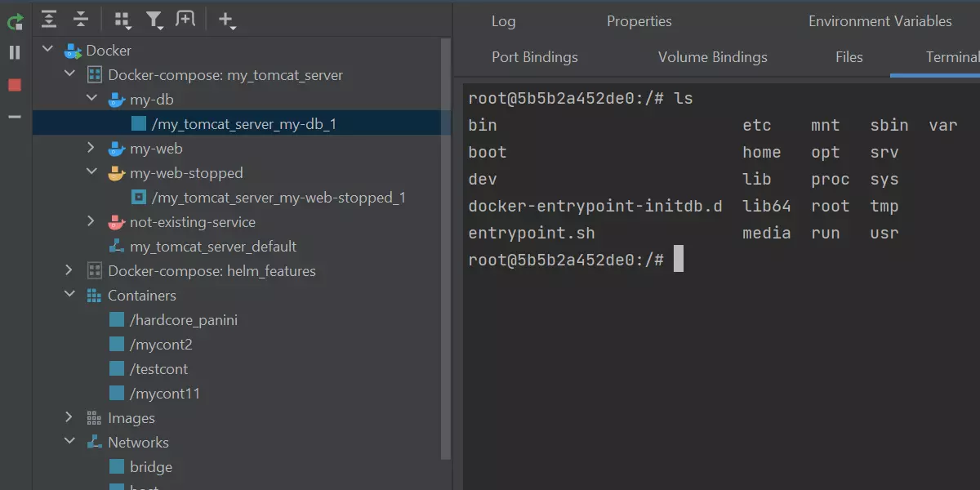Open the Group By toolbar icon

122,20
